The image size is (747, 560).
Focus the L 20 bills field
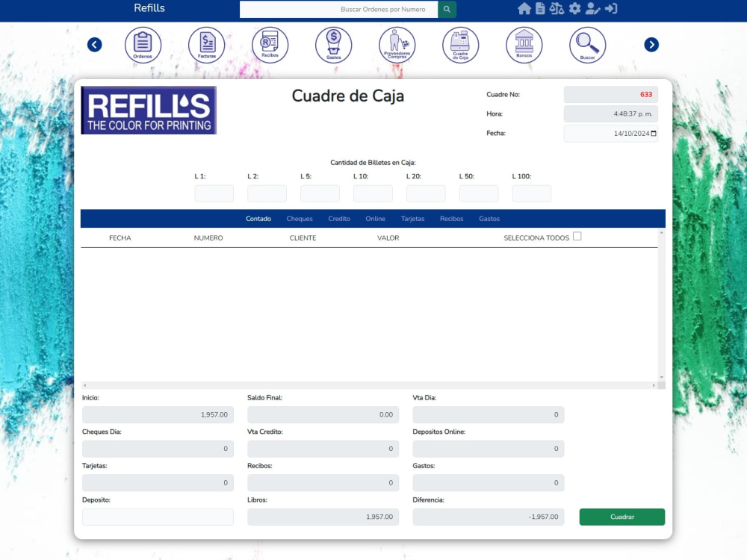[426, 194]
